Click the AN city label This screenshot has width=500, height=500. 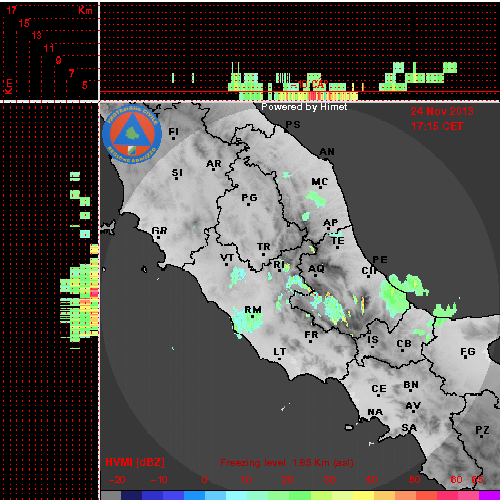coord(327,152)
